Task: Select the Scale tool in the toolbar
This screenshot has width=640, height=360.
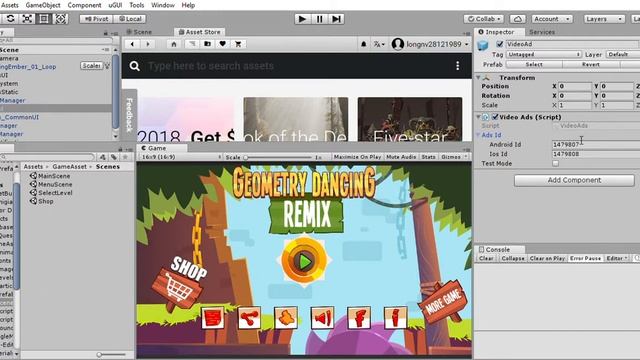Action: coord(27,19)
